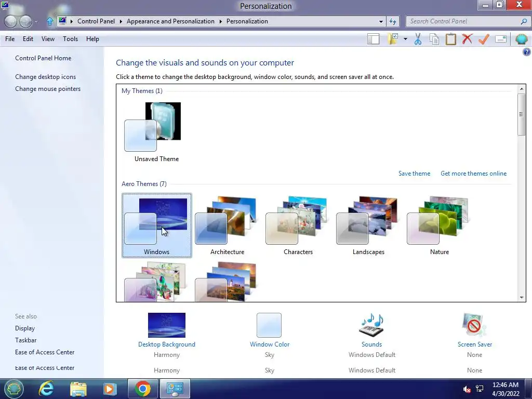The width and height of the screenshot is (532, 399).
Task: Launch Google Chrome from taskbar
Action: point(143,389)
